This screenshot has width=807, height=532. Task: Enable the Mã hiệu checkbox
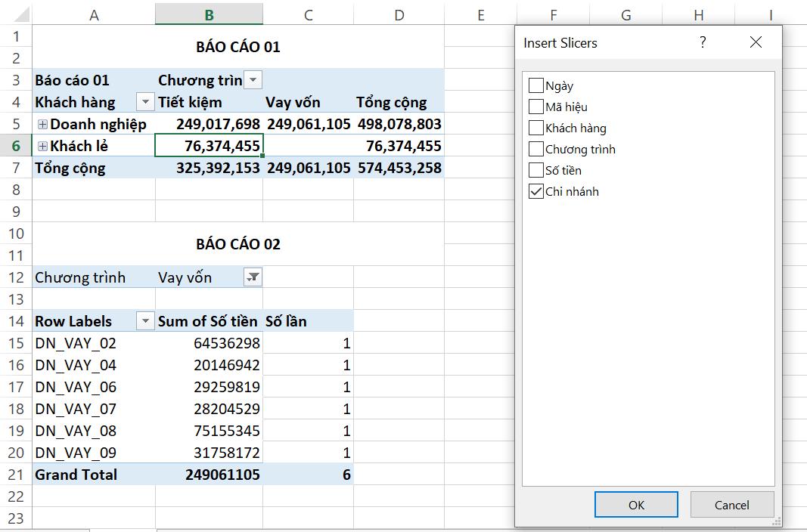(x=536, y=107)
